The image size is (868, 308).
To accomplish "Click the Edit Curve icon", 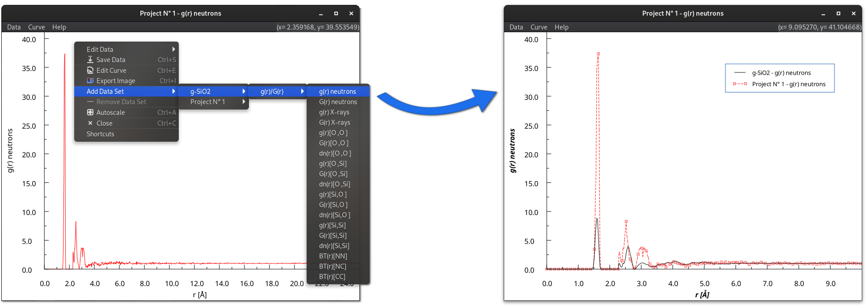I will 90,70.
